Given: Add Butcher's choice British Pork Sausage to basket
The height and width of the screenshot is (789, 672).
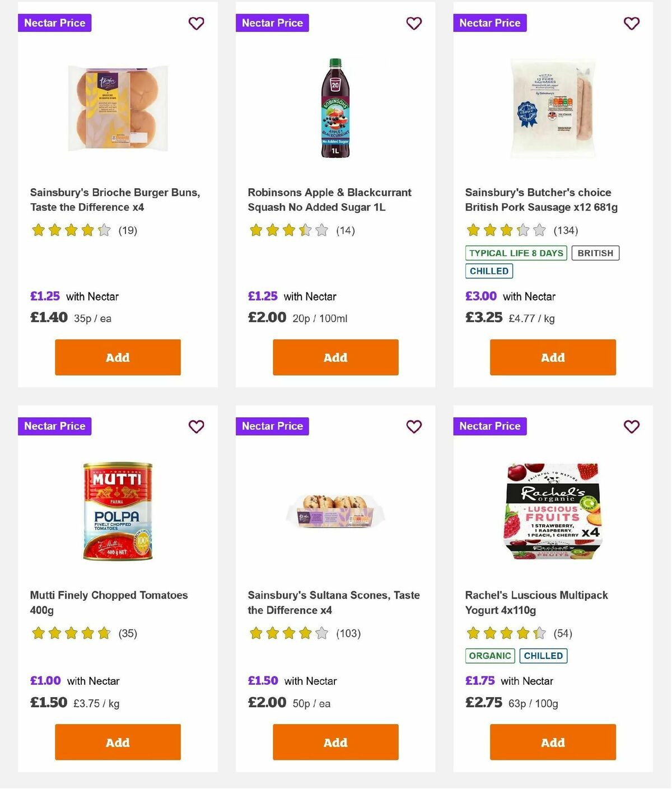Looking at the screenshot, I should 552,357.
